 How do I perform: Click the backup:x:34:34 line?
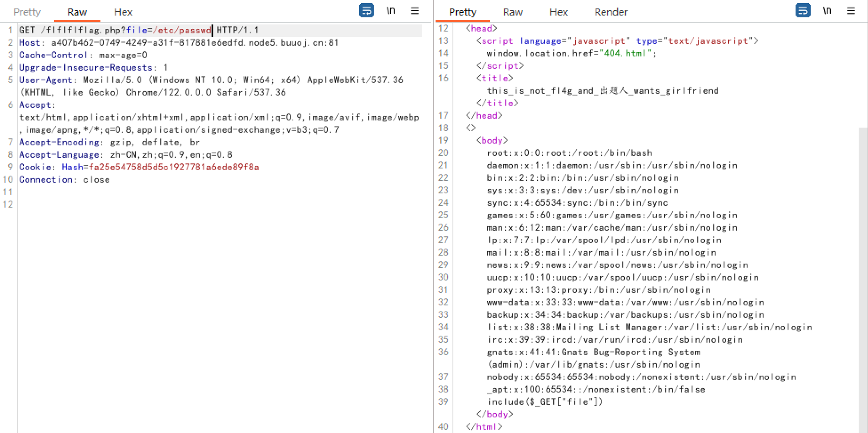[x=625, y=315]
